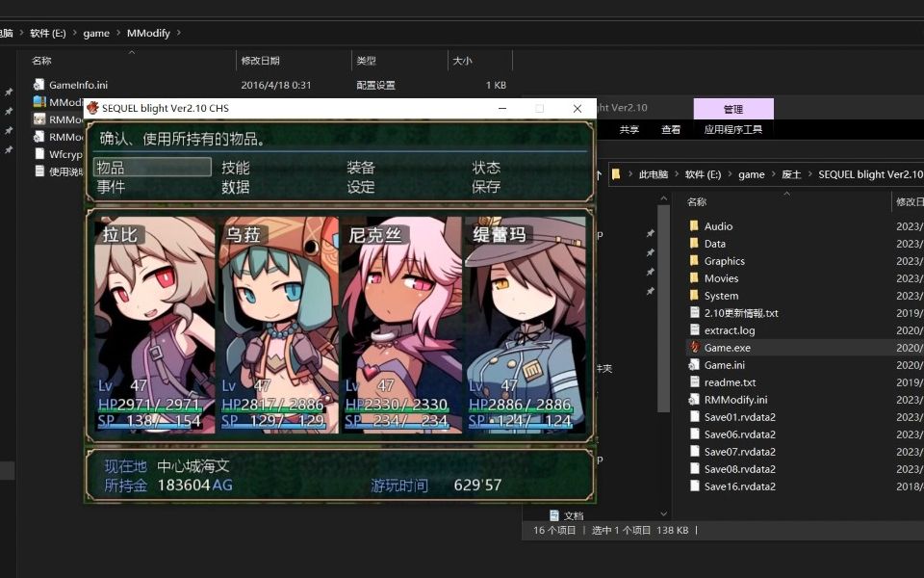Screen dimensions: 924x578
Task: Click 软件 (E:) in MModify breadcrumb
Action: tap(48, 33)
